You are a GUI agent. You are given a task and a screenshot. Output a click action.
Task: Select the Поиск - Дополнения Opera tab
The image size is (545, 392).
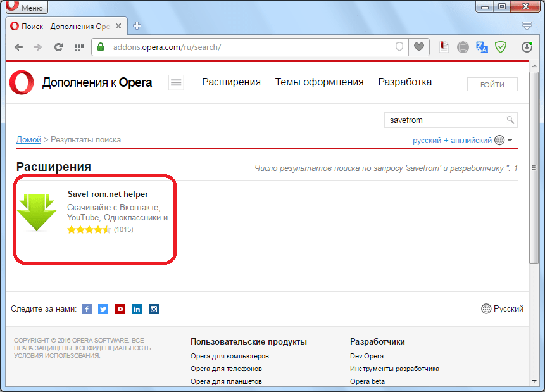tap(66, 26)
